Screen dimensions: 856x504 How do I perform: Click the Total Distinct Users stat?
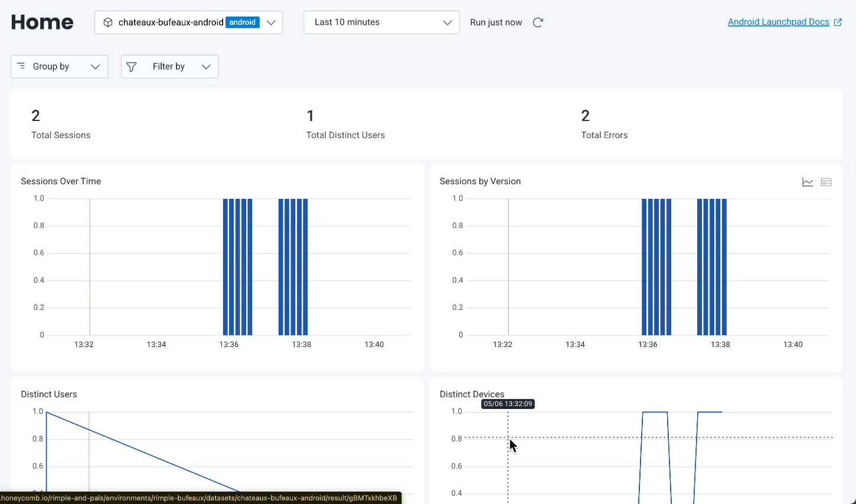(x=345, y=124)
